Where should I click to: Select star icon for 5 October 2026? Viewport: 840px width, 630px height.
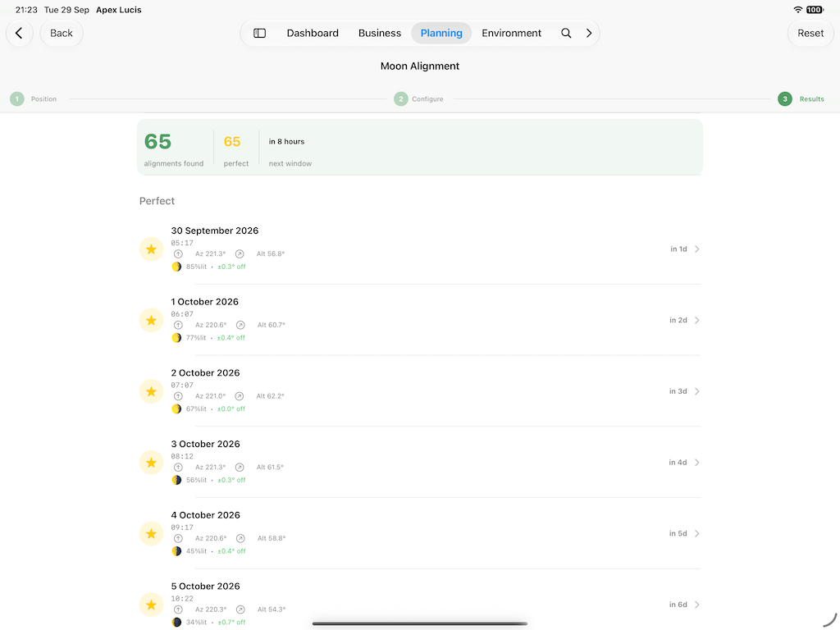[151, 605]
